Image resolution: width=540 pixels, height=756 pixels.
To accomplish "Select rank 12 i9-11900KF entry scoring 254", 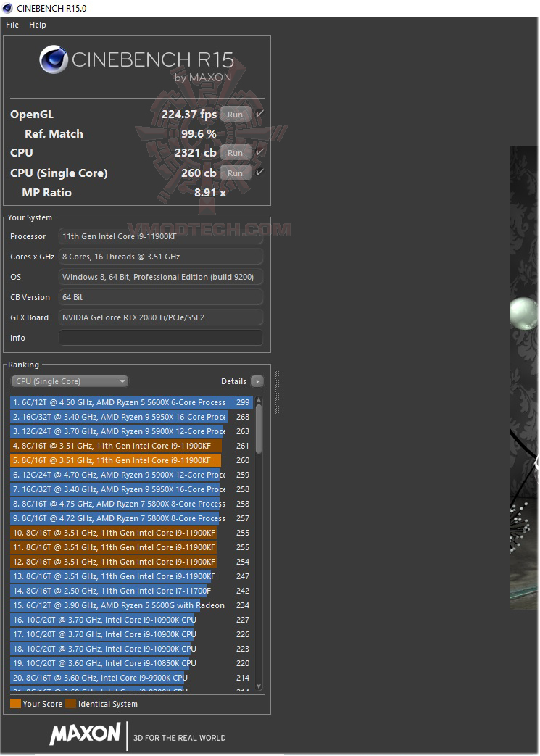I will 131,562.
